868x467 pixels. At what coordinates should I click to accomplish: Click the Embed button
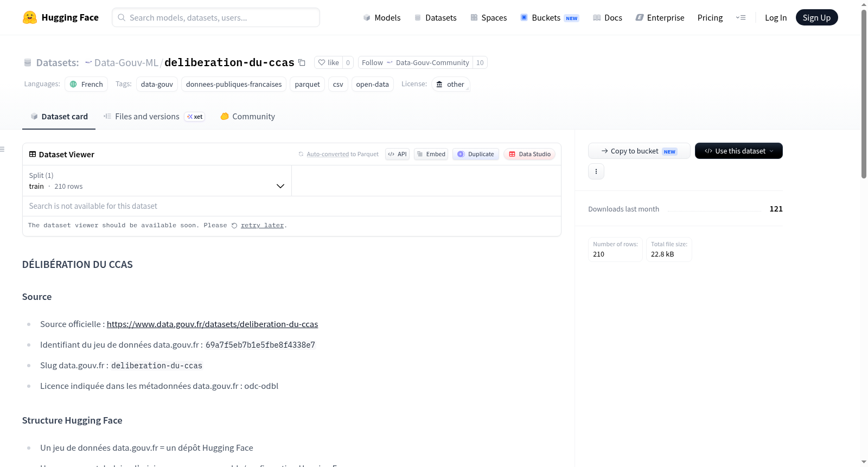tap(431, 154)
